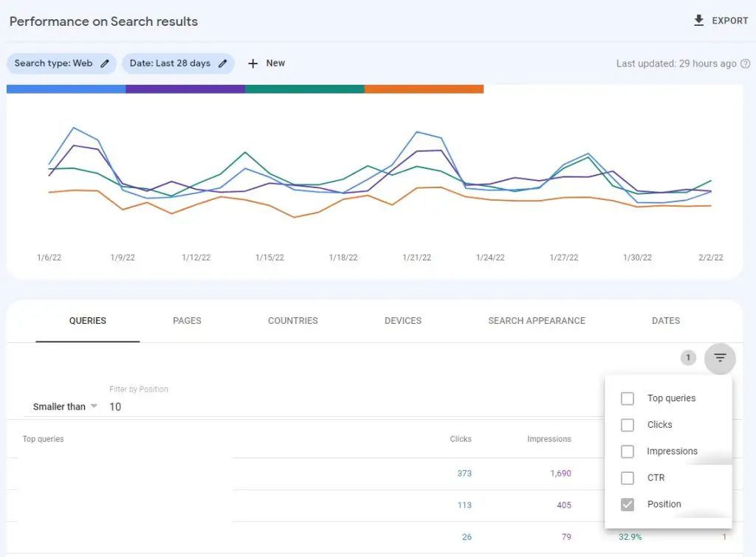Click the filter count badge 1
Viewport: 756px width, 557px height.
[x=688, y=358]
